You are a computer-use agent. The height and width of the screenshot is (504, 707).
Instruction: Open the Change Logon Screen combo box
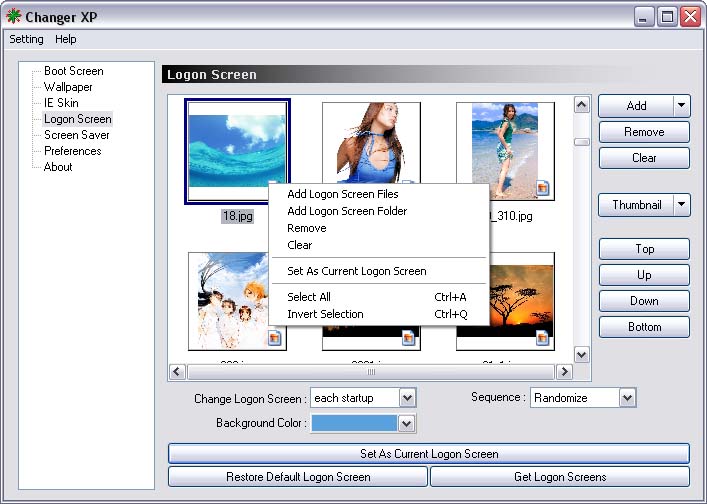coord(406,398)
